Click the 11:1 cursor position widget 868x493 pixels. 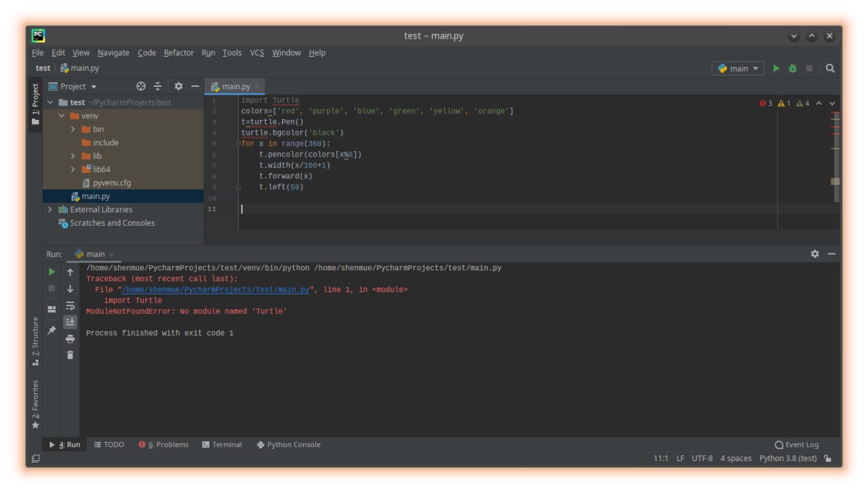pos(661,458)
